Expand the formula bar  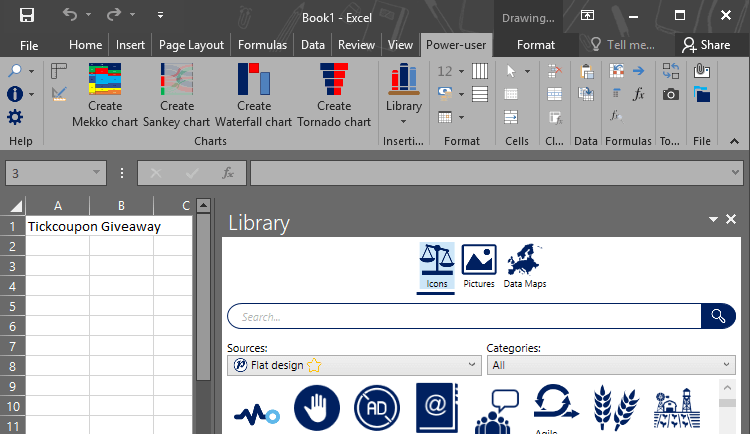735,172
